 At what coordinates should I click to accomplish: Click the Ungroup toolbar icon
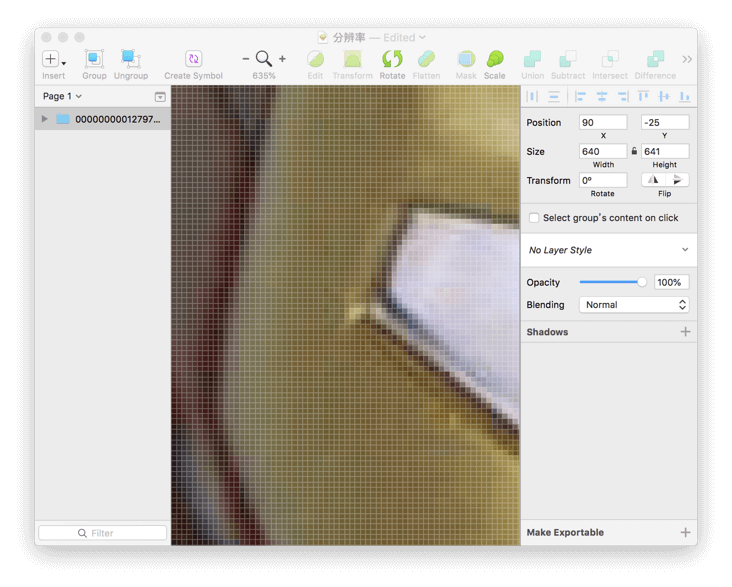pos(130,59)
